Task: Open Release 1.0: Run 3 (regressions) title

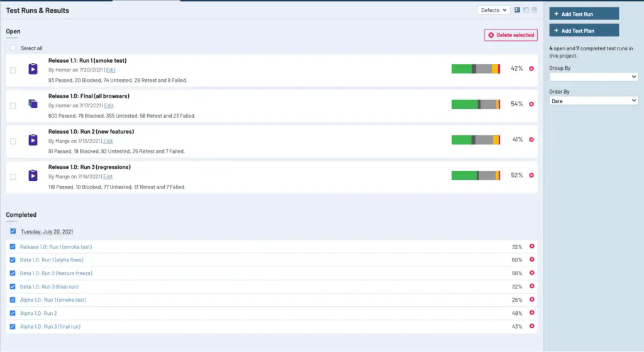Action: [89, 167]
